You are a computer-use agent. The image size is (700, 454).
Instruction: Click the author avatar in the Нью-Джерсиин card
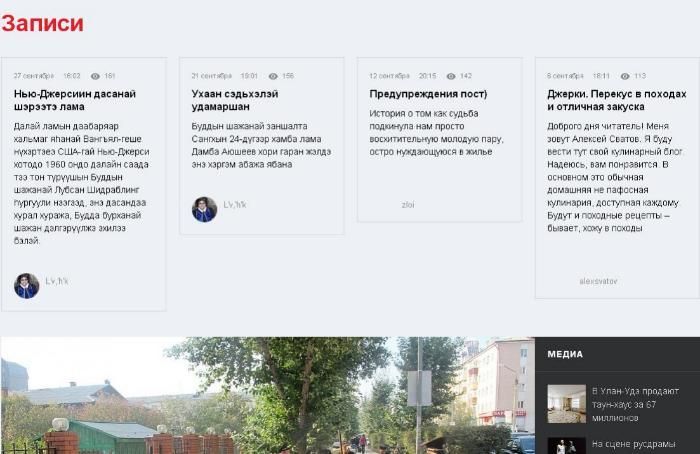[26, 286]
